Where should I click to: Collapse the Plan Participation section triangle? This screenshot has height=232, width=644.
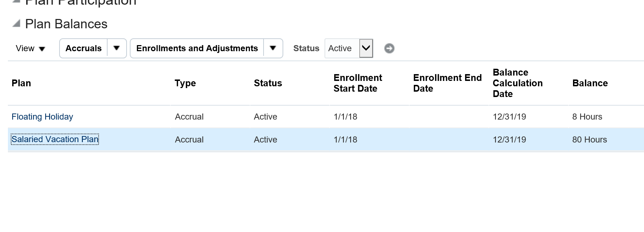coord(15,2)
